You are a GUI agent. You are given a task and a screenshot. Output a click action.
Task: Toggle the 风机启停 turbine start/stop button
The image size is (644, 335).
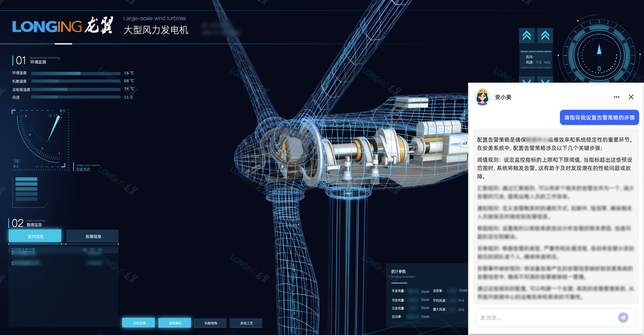[139, 323]
